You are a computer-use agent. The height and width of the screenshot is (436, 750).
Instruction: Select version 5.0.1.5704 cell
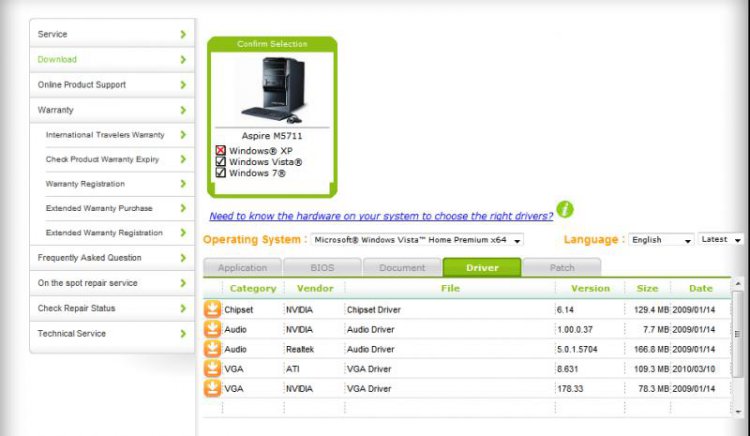pos(577,349)
